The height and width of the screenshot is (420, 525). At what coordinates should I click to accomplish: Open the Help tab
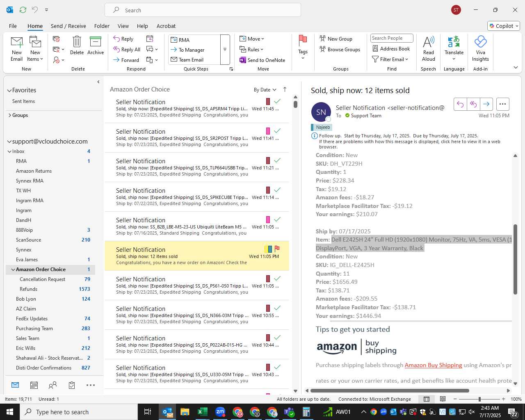[x=142, y=26]
